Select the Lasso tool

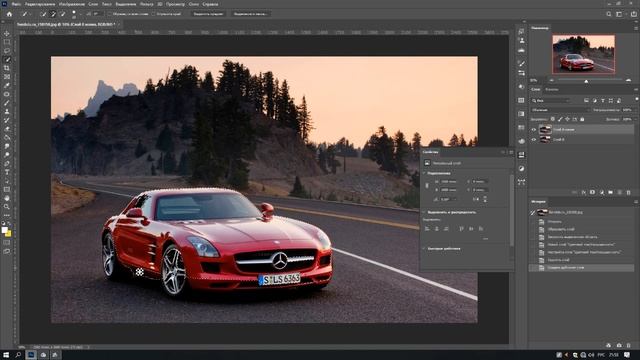(7, 51)
